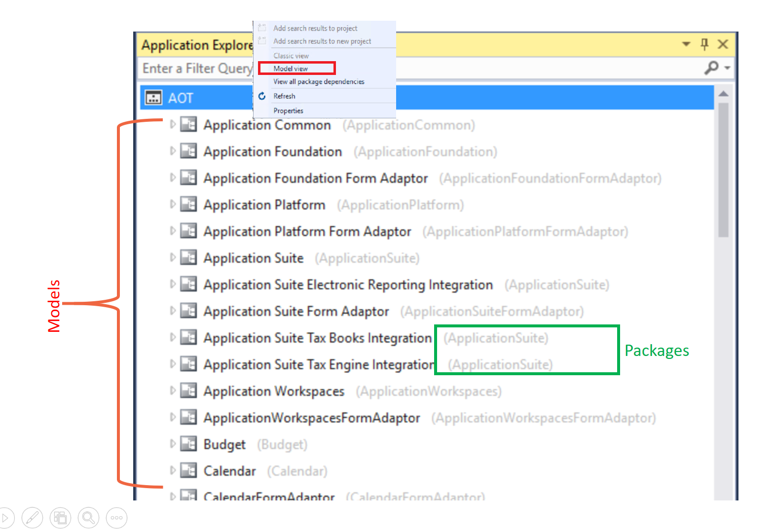Click the slideshow zoom magnifier icon
Image resolution: width=774 pixels, height=532 pixels.
88,518
